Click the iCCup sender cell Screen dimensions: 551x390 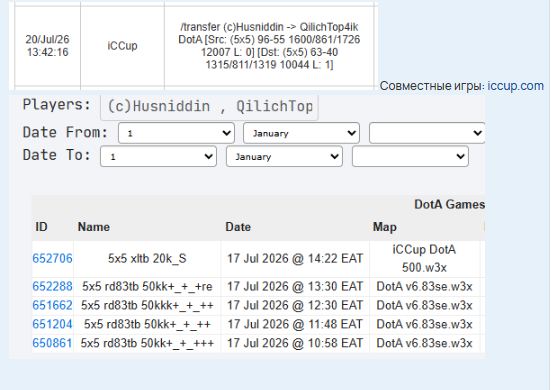122,46
